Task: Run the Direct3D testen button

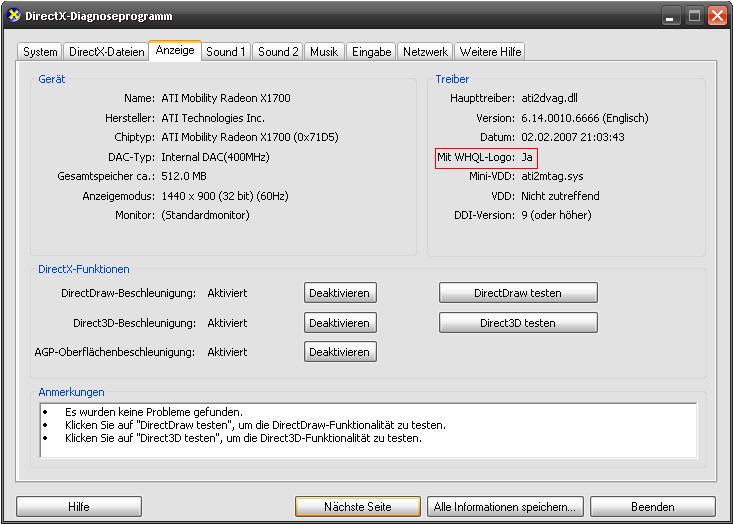Action: pos(518,323)
